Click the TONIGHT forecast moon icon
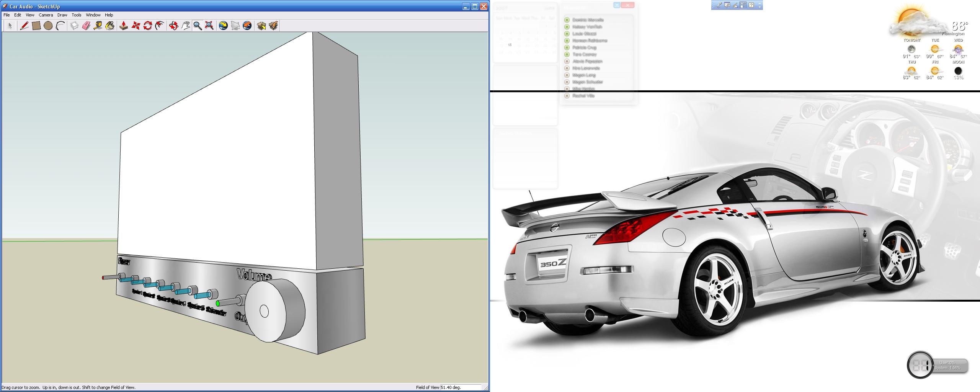980x392 pixels. 911,49
